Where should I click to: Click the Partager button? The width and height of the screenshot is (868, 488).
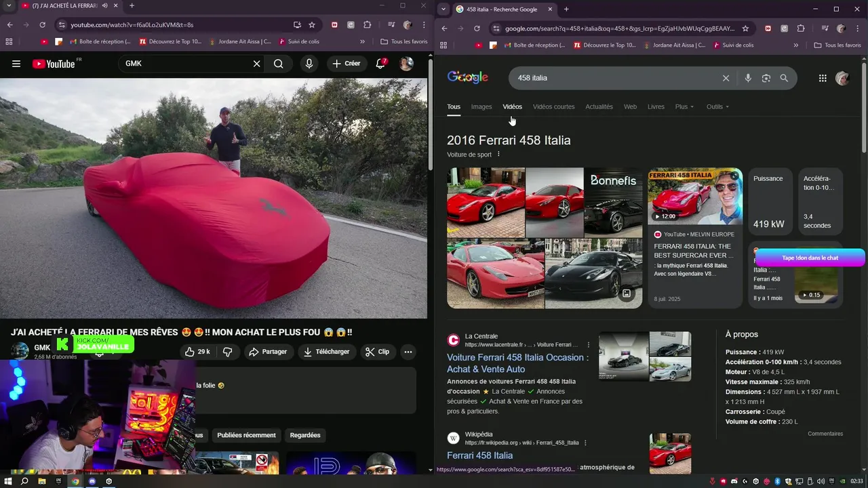267,352
